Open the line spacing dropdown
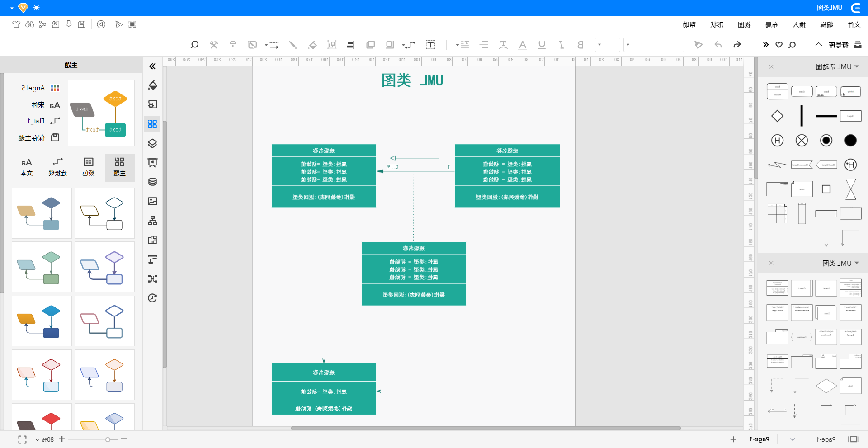 (x=462, y=44)
